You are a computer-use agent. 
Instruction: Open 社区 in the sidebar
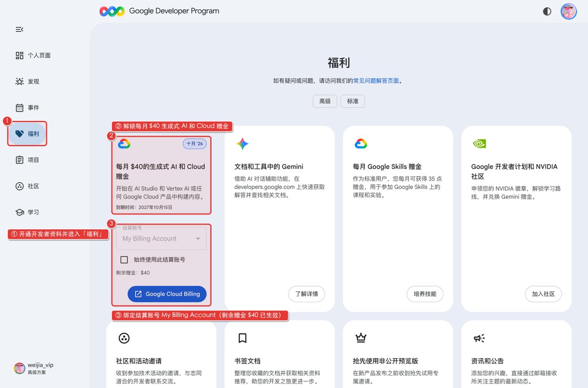pyautogui.click(x=27, y=186)
